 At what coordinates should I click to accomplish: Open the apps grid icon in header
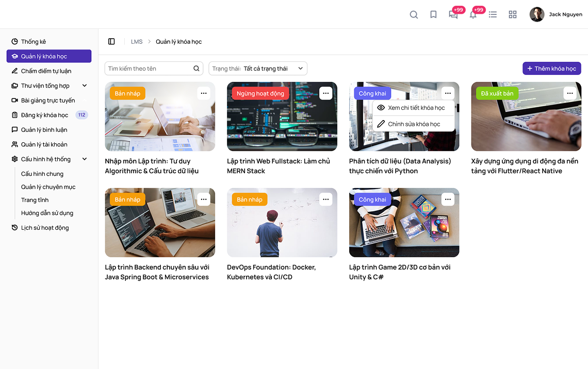[512, 14]
